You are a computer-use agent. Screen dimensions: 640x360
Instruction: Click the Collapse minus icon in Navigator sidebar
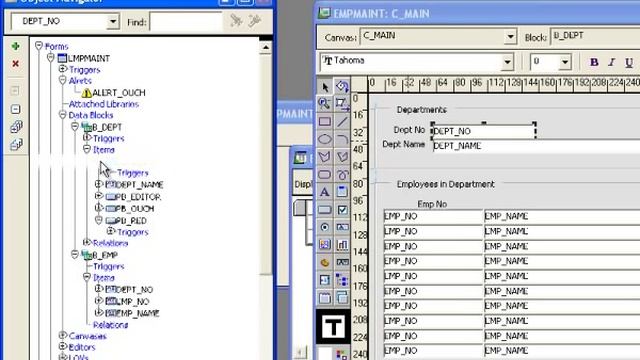[x=16, y=109]
